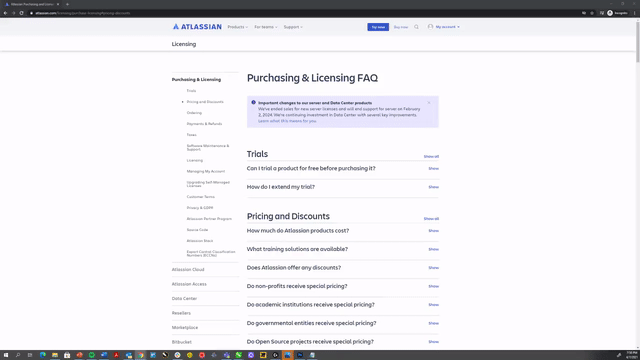Open the Marketplace sidebar section

coord(185,327)
